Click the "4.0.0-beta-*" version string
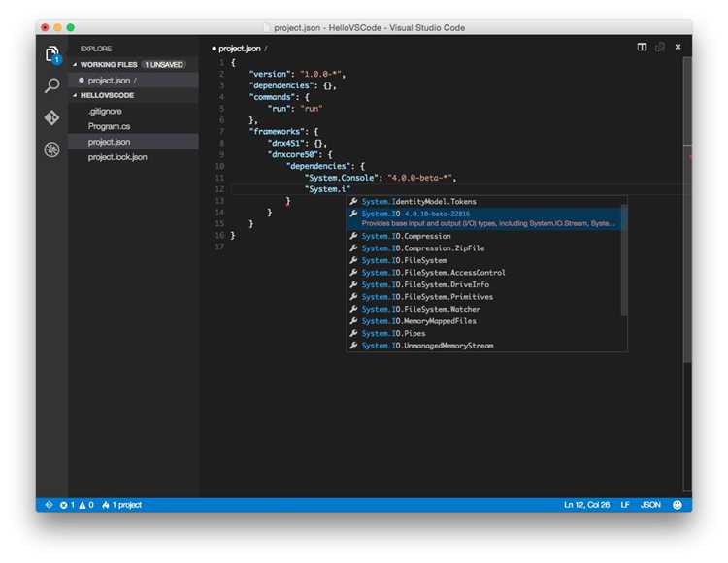Image resolution: width=728 pixels, height=563 pixels. point(419,178)
